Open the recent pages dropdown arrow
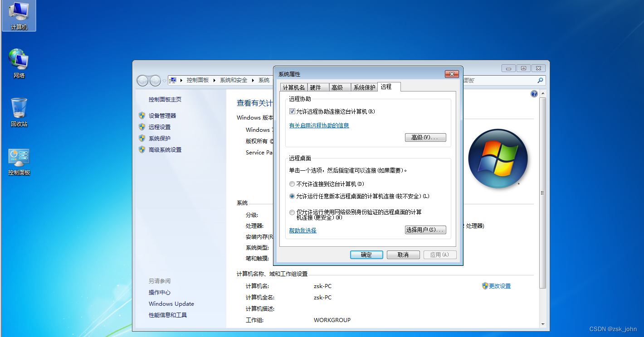The height and width of the screenshot is (337, 644). [165, 81]
